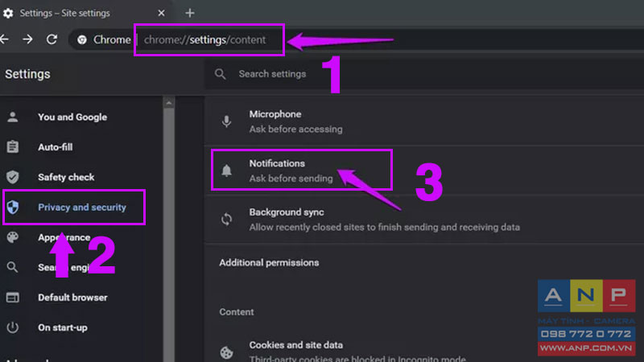The height and width of the screenshot is (362, 644).
Task: Select the Settings – Site settings tab
Action: click(x=86, y=13)
